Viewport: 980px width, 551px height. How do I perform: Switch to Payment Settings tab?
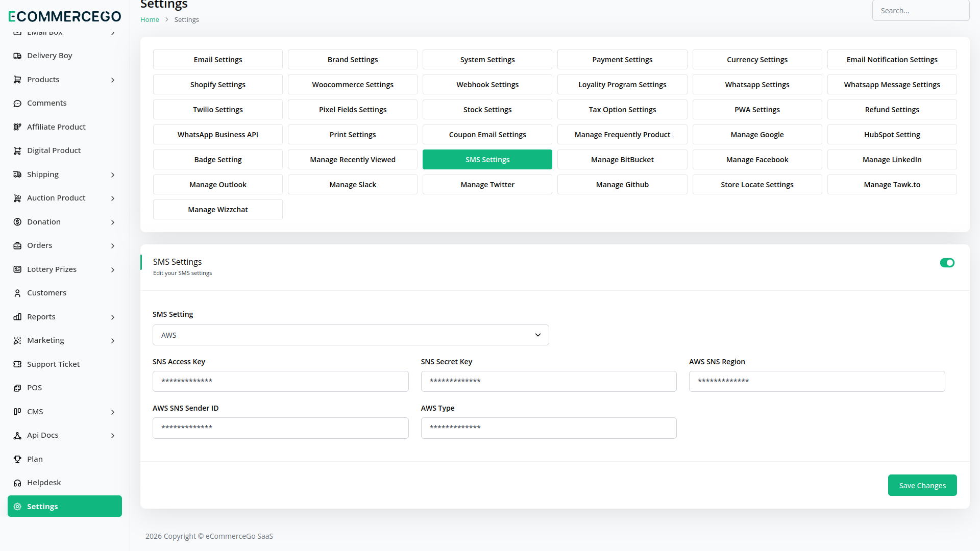point(622,60)
